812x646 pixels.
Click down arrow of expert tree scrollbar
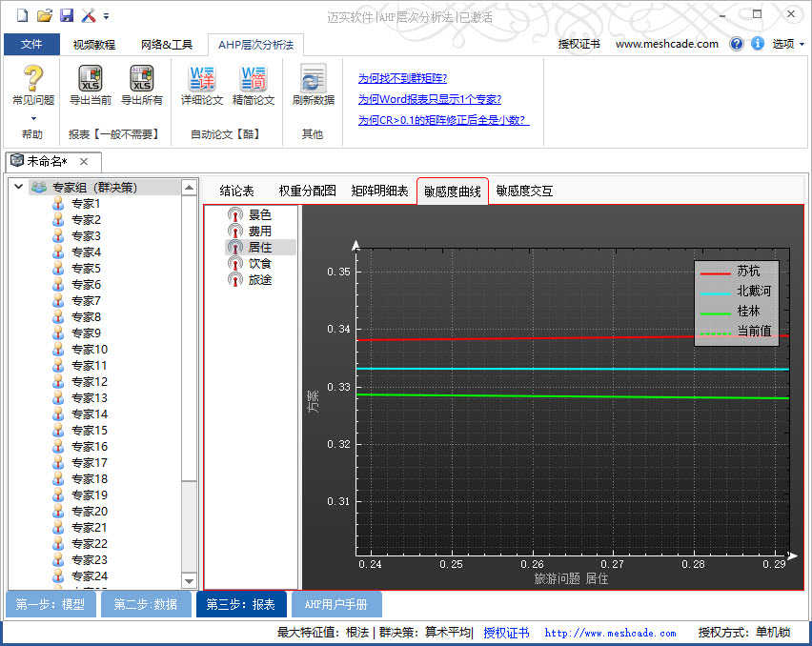pyautogui.click(x=189, y=581)
